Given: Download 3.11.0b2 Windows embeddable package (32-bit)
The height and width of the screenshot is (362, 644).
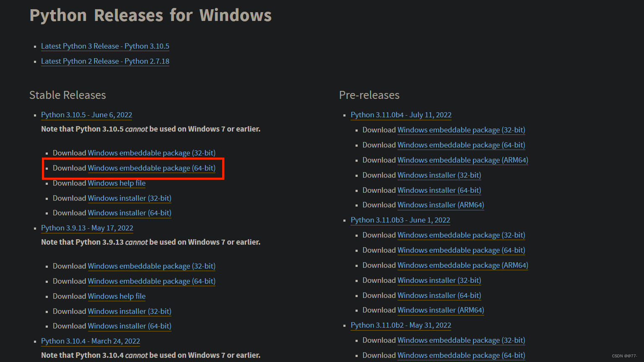Looking at the screenshot, I should [461, 340].
